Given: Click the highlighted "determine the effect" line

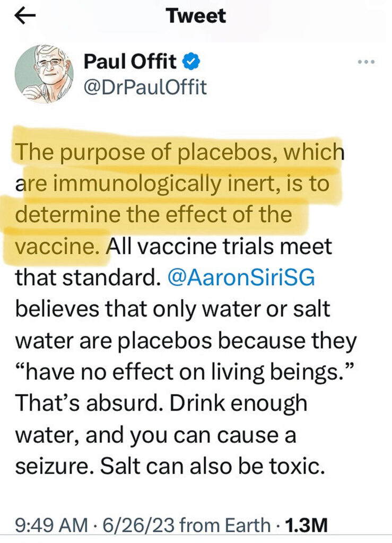Looking at the screenshot, I should (154, 216).
